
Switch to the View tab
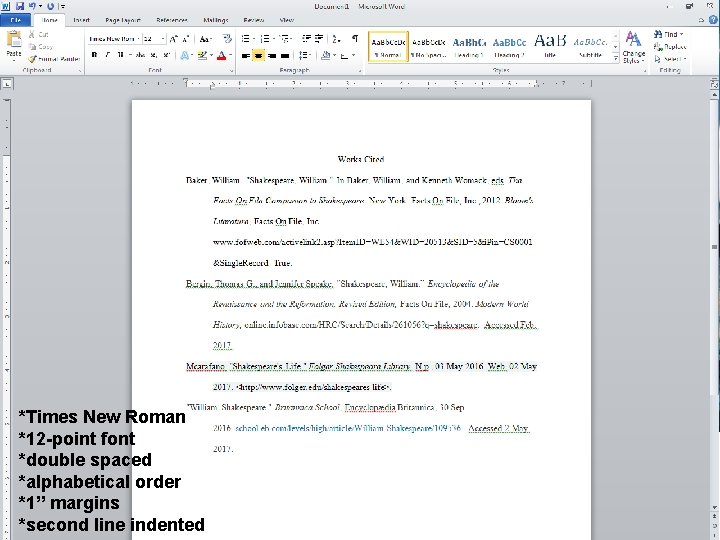pyautogui.click(x=287, y=20)
